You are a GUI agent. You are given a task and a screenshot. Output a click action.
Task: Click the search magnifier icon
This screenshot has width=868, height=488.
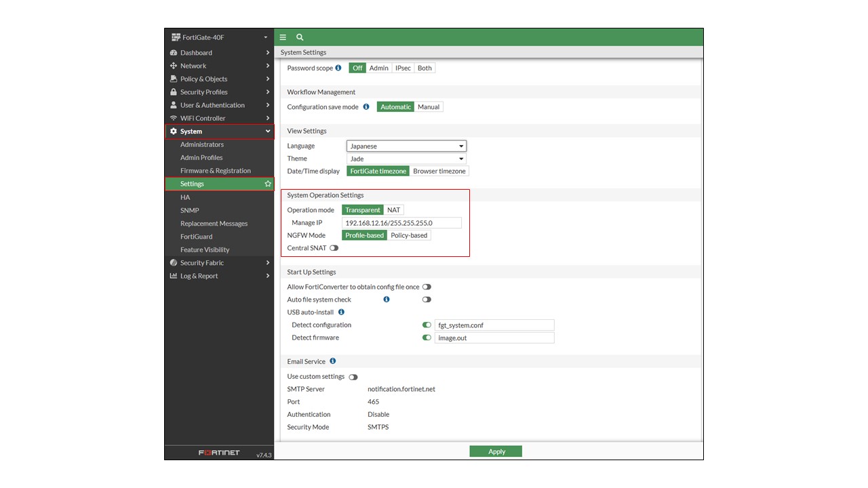point(300,37)
